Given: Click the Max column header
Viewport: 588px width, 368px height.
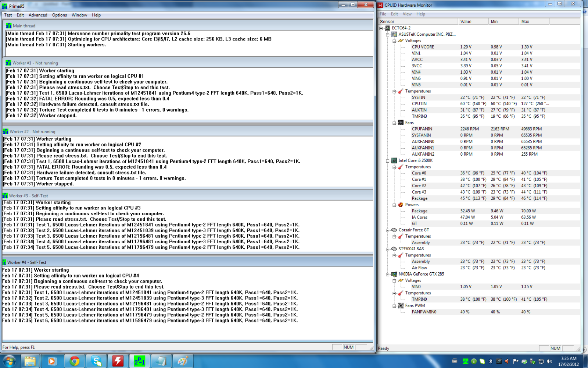Looking at the screenshot, I should point(534,21).
